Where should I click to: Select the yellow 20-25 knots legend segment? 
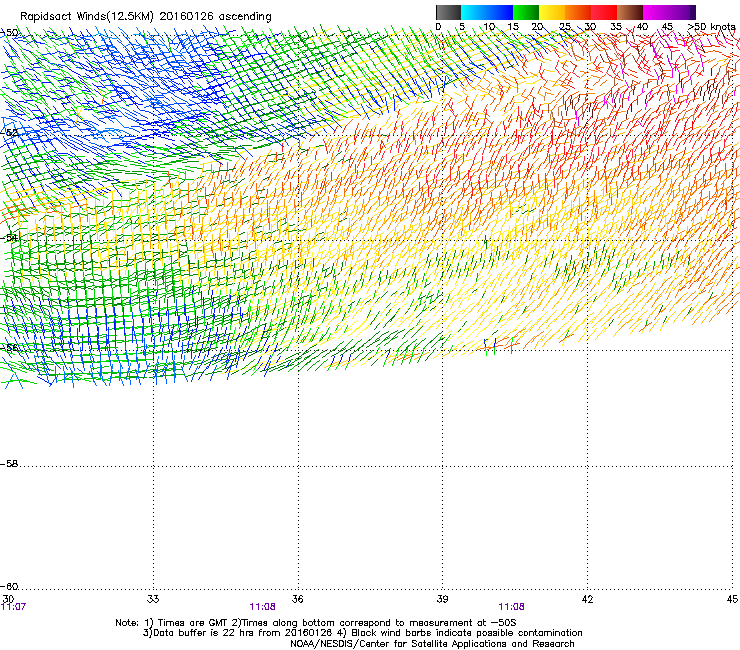(552, 12)
